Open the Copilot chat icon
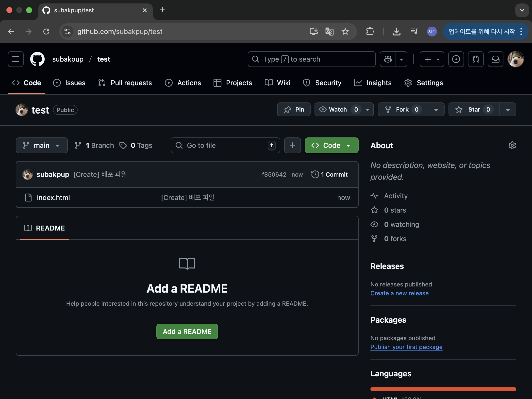The image size is (532, 399). coord(388,59)
